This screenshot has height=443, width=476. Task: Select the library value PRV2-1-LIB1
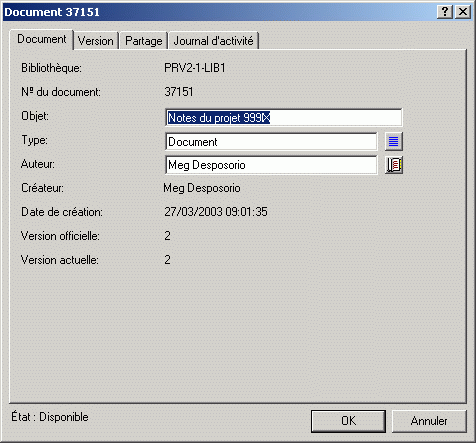click(x=195, y=68)
